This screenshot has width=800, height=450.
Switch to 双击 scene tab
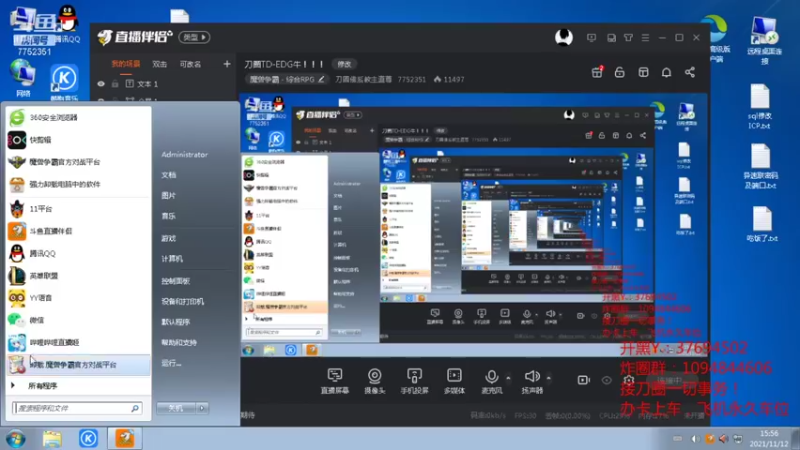point(160,64)
